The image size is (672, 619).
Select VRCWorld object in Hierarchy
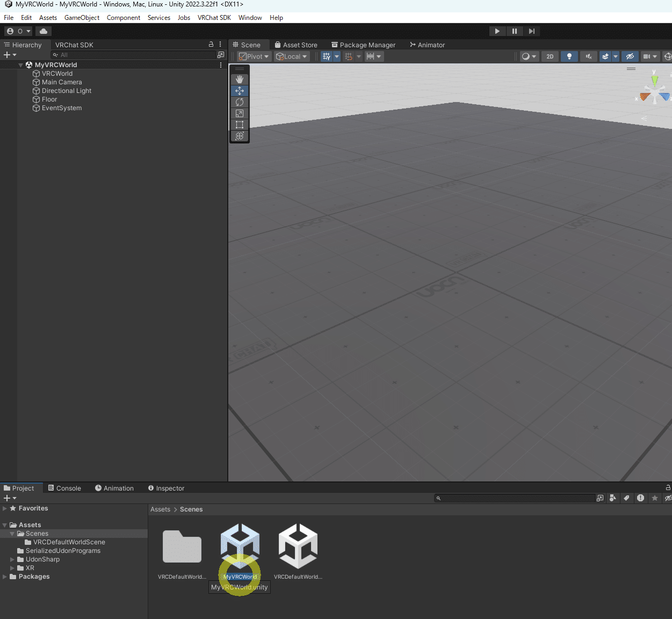click(57, 74)
